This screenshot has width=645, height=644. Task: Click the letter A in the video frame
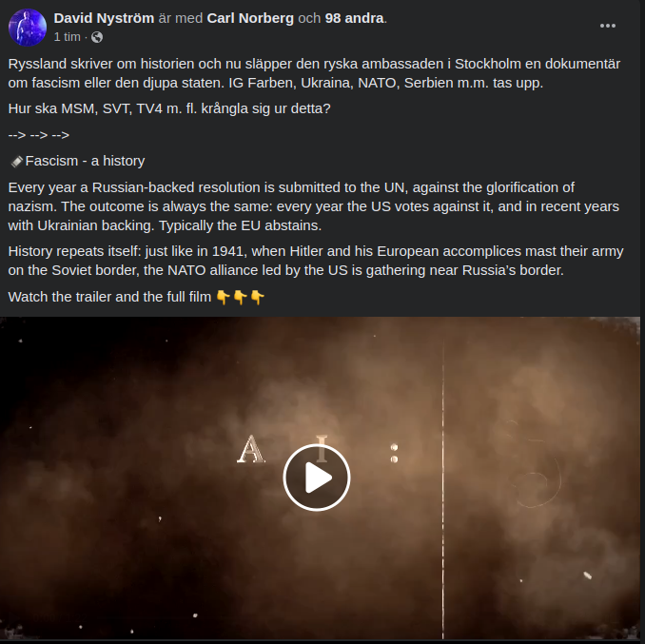251,449
